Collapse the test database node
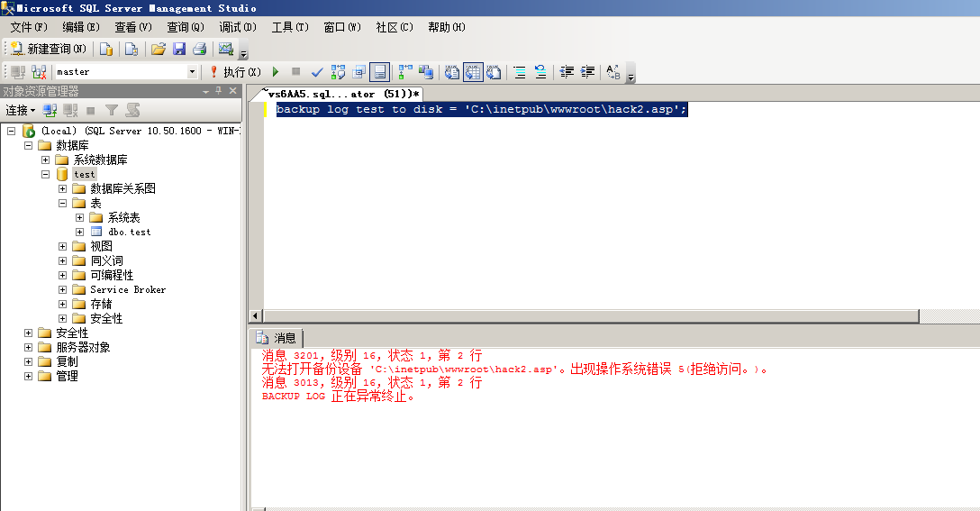 point(46,174)
